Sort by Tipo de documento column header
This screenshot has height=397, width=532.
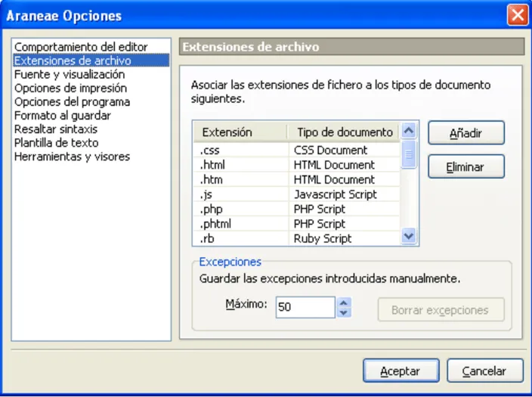tap(344, 132)
